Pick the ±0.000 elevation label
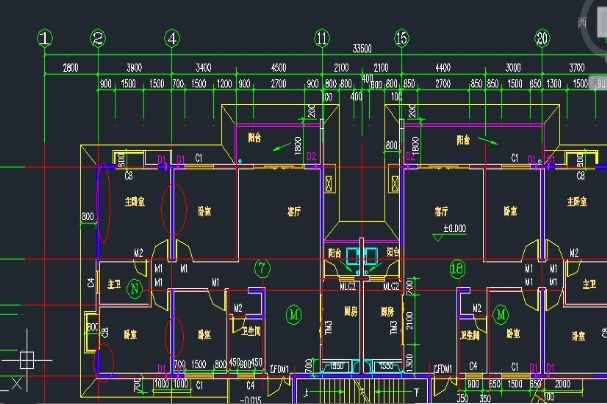This screenshot has height=404, width=607. (x=455, y=229)
